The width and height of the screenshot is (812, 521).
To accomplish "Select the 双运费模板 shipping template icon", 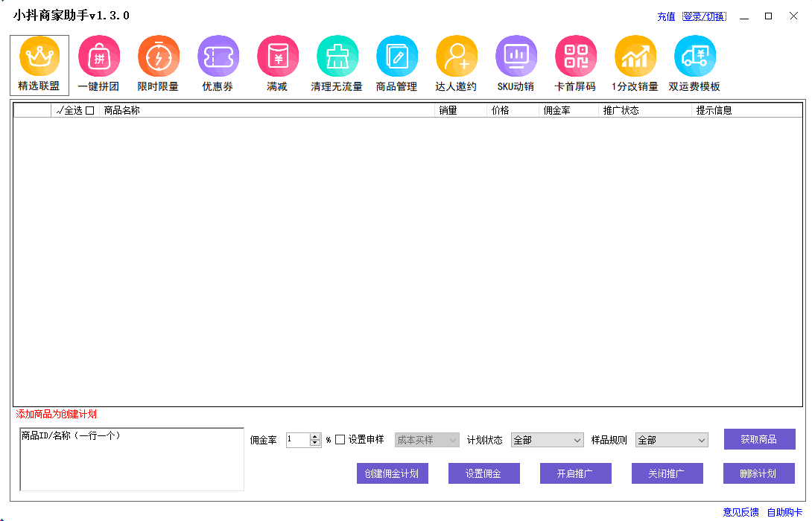I will (694, 56).
